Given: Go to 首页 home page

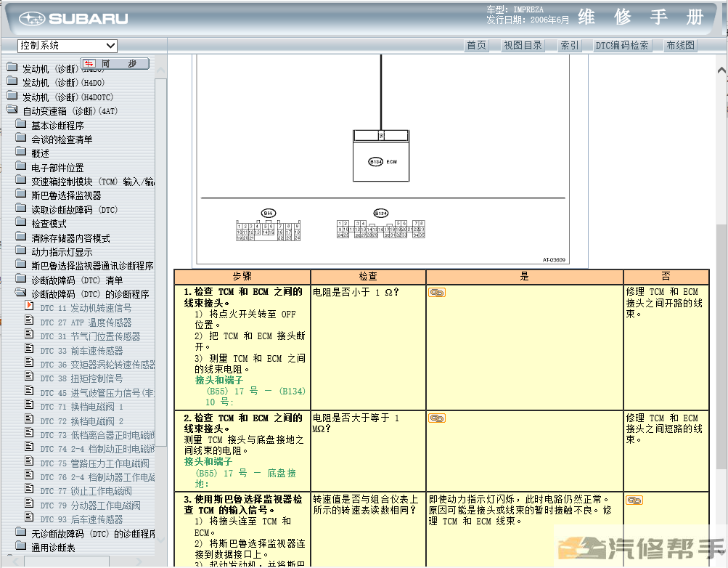Looking at the screenshot, I should tap(476, 45).
